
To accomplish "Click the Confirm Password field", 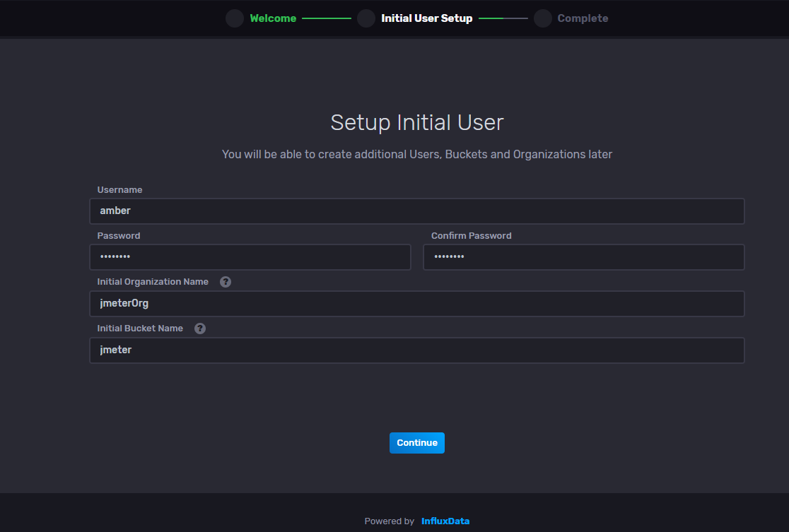I will [x=584, y=257].
